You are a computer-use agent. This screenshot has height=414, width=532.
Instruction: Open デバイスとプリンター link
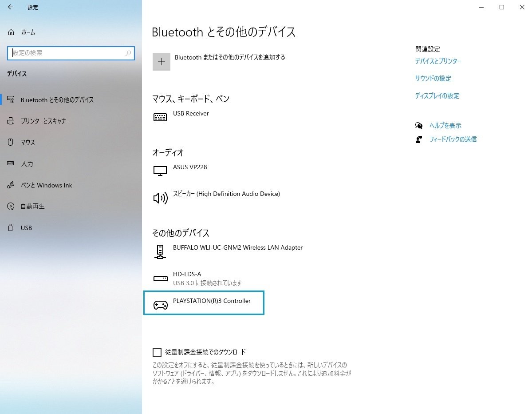pos(438,61)
